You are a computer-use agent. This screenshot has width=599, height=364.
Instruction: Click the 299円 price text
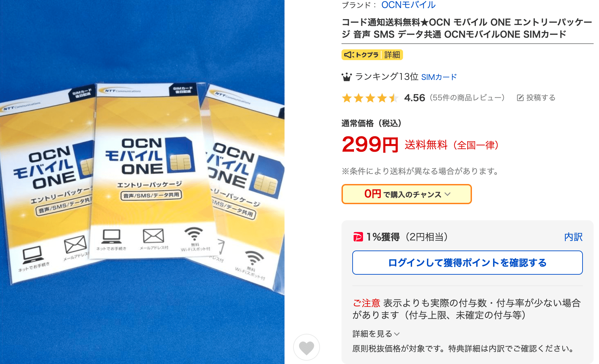pyautogui.click(x=370, y=145)
